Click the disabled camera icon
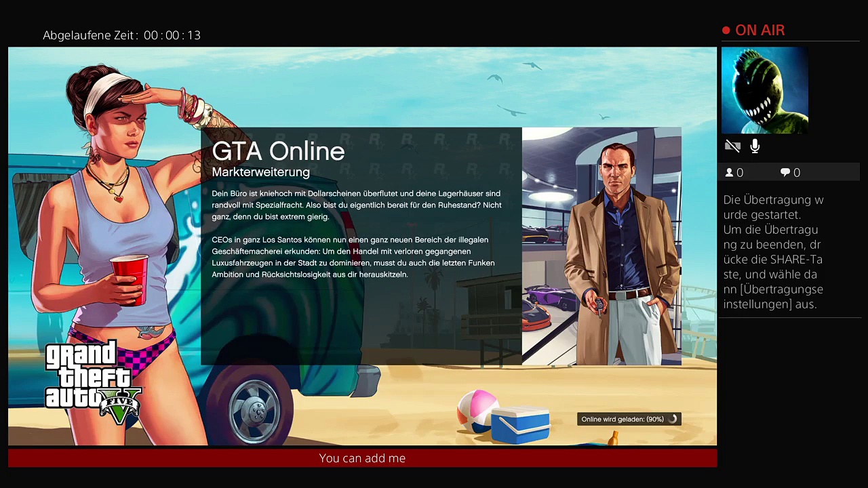868x488 pixels. point(732,146)
